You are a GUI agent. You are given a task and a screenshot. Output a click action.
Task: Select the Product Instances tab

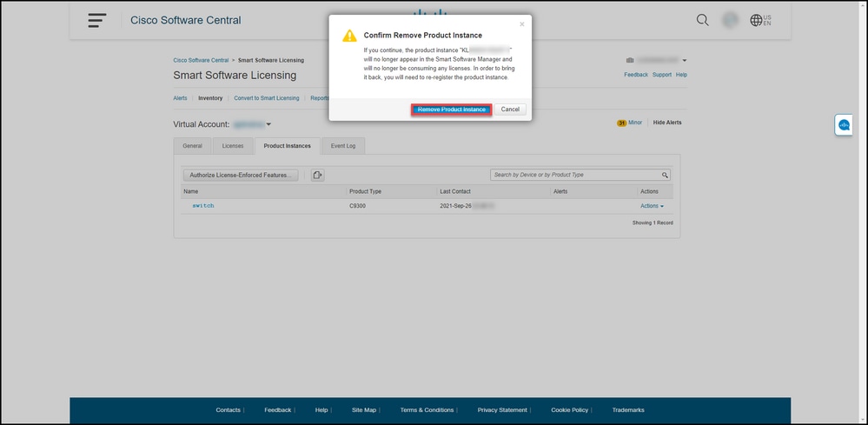click(287, 146)
